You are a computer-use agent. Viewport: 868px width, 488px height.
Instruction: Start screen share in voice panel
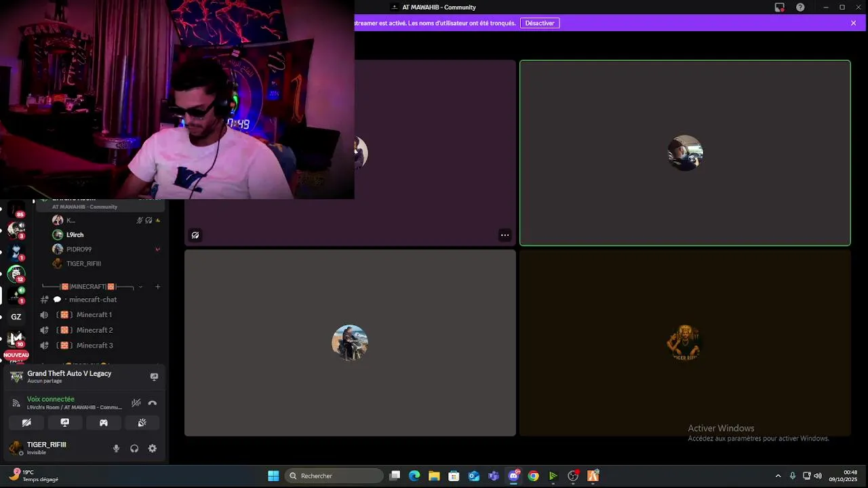(65, 422)
